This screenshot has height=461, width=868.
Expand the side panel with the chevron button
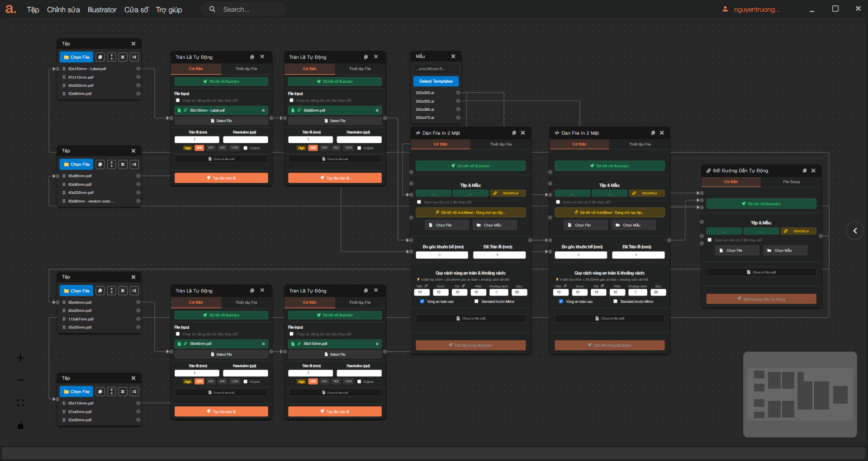click(854, 231)
